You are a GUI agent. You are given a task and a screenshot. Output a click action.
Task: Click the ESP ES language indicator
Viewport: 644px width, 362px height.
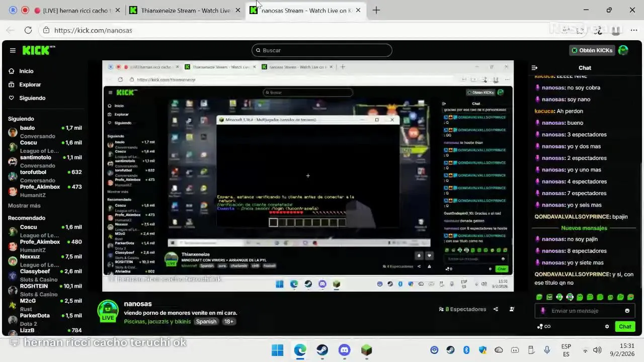coord(566,350)
